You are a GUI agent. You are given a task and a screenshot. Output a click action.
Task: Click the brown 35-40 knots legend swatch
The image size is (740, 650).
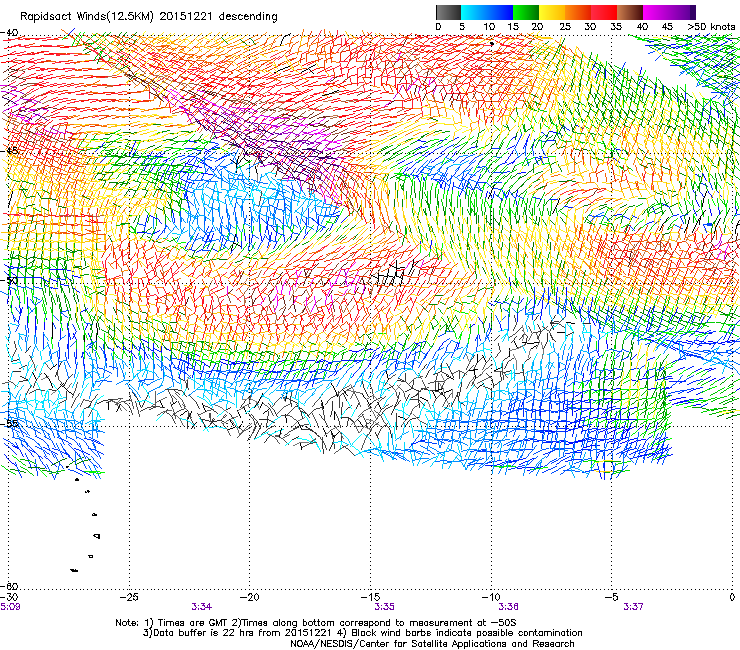(630, 12)
